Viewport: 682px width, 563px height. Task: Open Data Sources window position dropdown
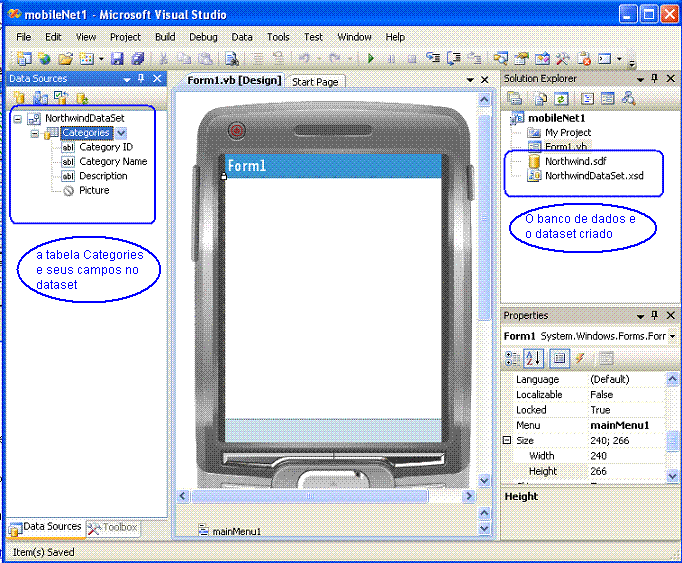click(x=127, y=80)
